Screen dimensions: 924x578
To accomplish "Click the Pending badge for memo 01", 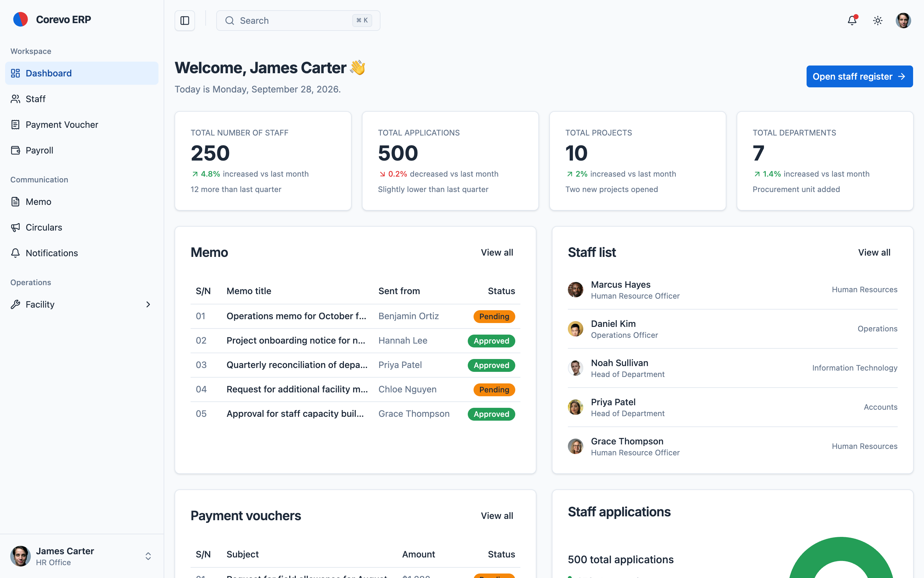I will [494, 317].
